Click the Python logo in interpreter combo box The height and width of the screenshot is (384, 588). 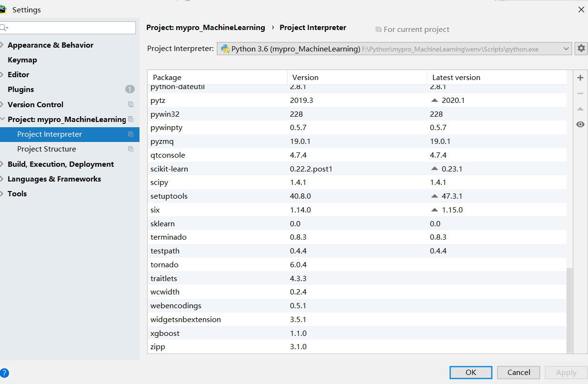coord(225,49)
